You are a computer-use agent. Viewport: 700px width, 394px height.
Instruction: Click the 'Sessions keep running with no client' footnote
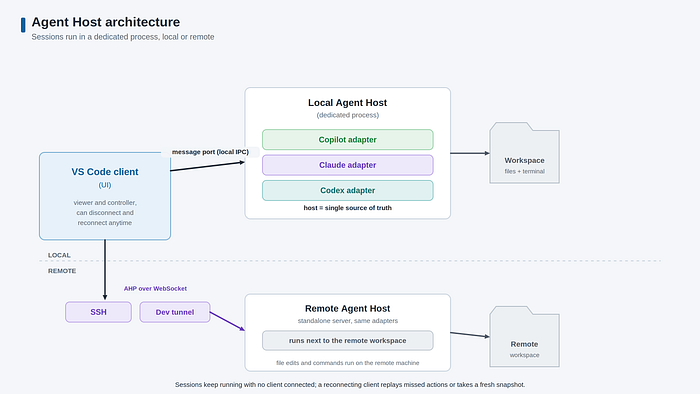coord(350,385)
